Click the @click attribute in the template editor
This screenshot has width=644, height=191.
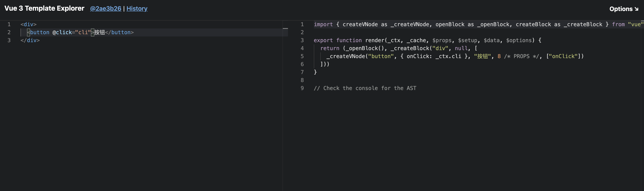[x=62, y=32]
